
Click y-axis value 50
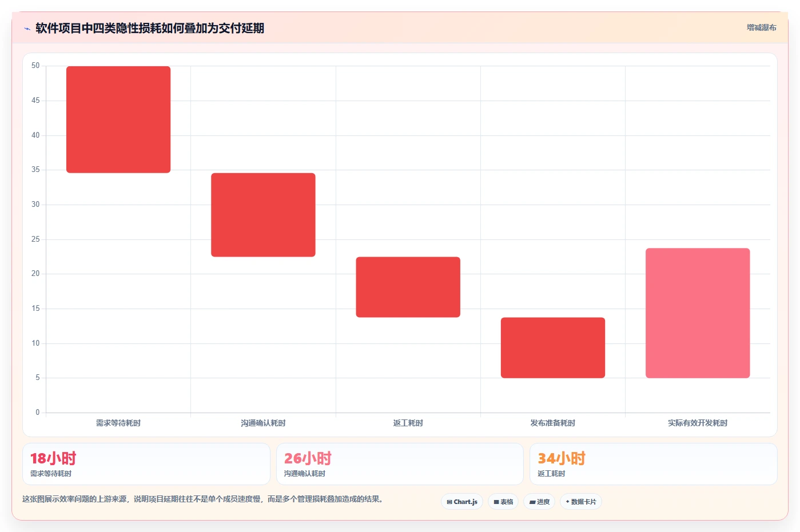[35, 66]
